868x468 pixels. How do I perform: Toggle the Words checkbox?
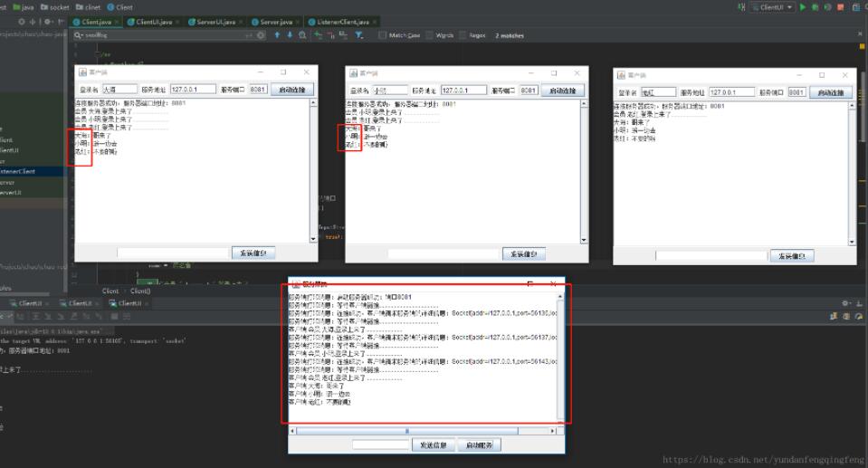(429, 35)
